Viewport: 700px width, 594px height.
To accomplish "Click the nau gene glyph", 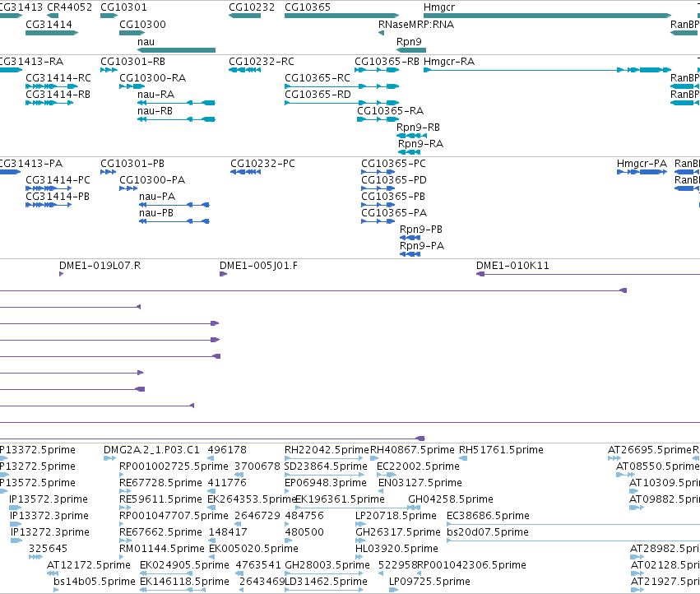I will [x=176, y=50].
